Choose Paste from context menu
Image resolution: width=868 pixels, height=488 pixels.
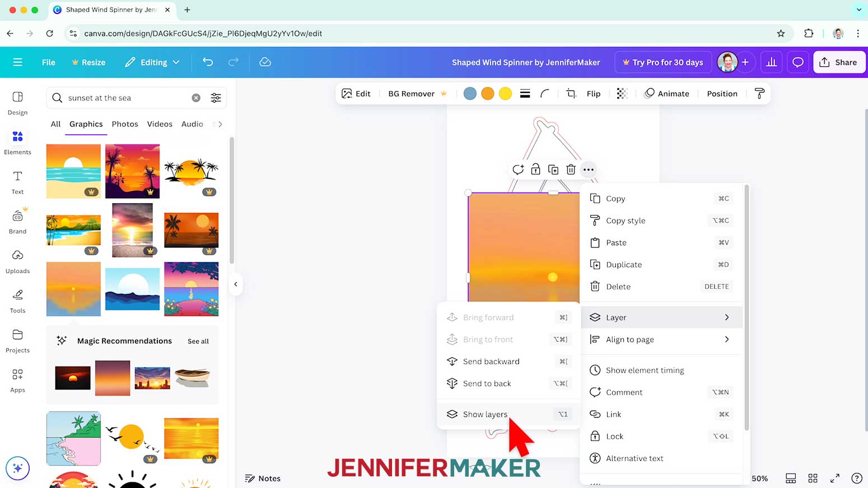coord(661,242)
